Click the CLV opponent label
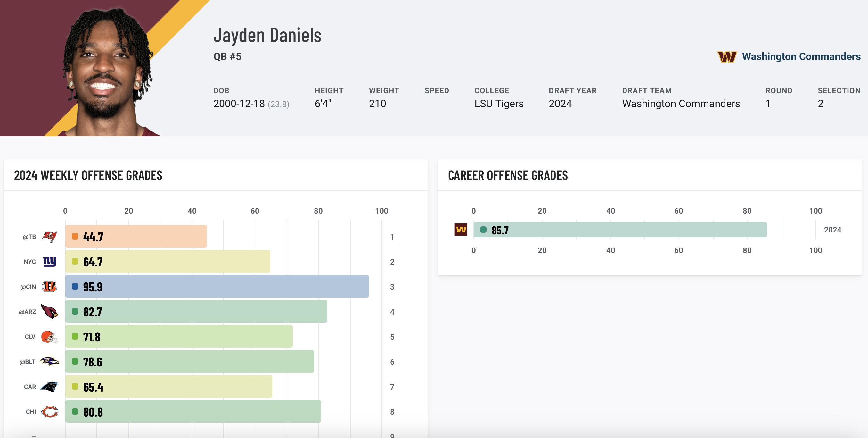Image resolution: width=868 pixels, height=438 pixels. [30, 337]
